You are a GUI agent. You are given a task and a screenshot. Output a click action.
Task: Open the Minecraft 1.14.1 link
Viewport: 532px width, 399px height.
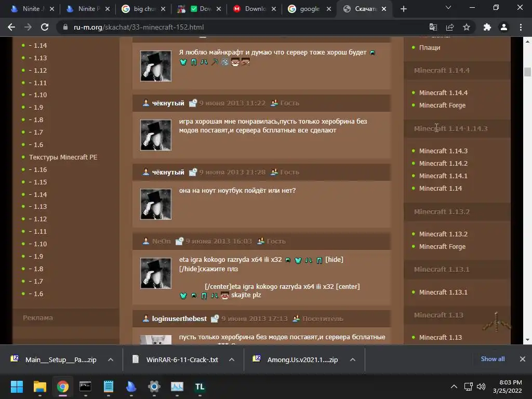tap(443, 176)
